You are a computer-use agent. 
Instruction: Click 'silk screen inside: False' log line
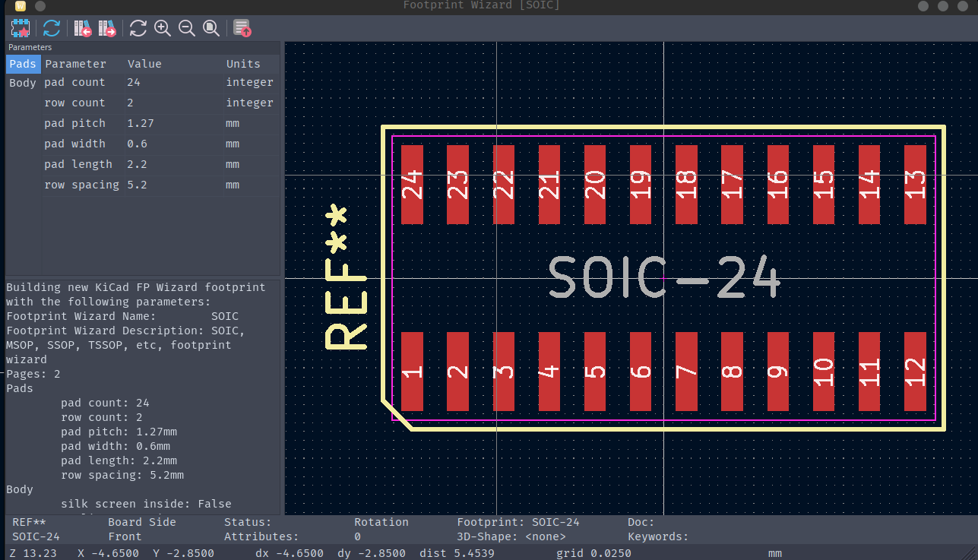coord(146,504)
